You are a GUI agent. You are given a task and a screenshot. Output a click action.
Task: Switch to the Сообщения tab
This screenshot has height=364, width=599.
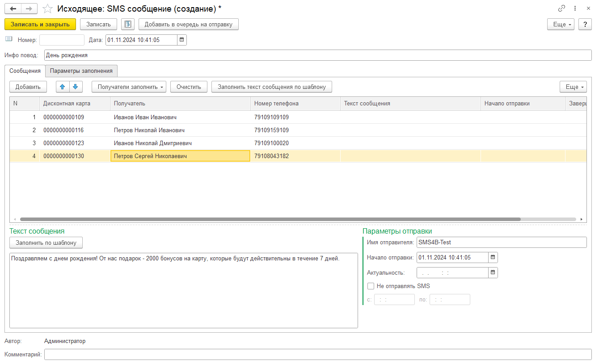point(25,71)
